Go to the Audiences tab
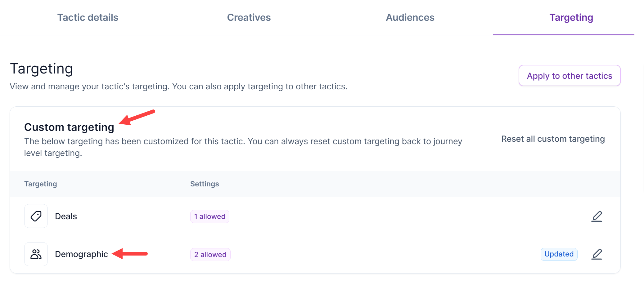 point(410,18)
